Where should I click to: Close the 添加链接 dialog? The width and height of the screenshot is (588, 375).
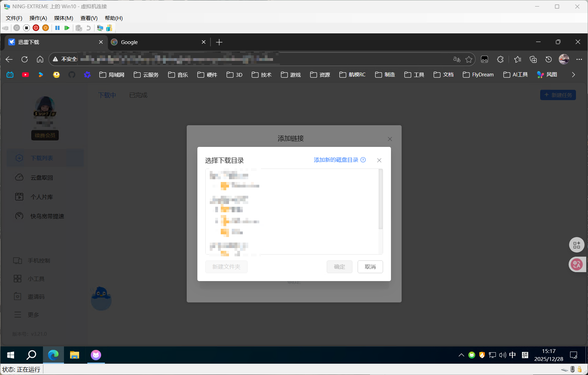click(390, 139)
